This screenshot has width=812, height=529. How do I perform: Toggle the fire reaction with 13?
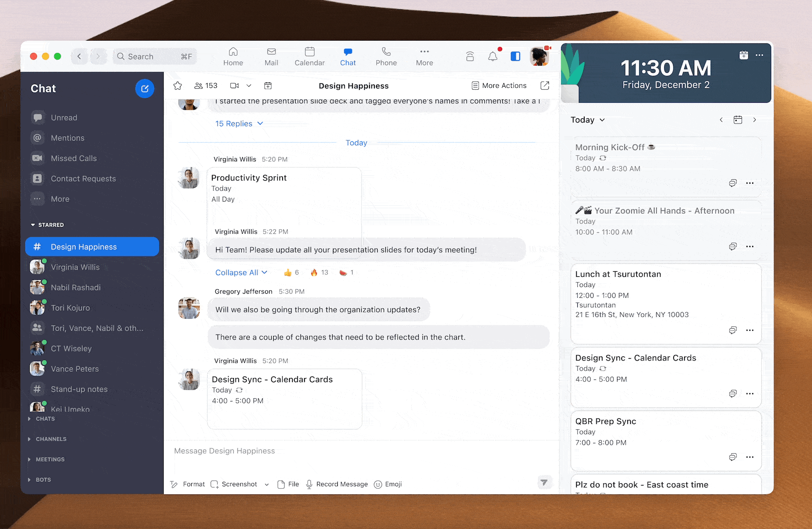point(319,273)
